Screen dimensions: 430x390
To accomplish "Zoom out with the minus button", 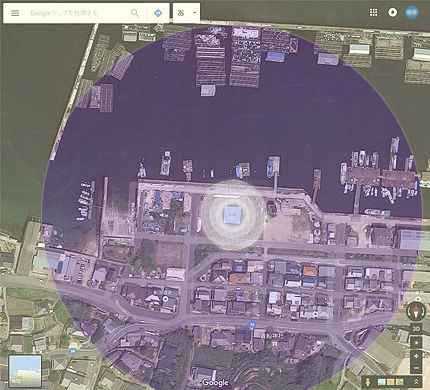I will [x=416, y=368].
